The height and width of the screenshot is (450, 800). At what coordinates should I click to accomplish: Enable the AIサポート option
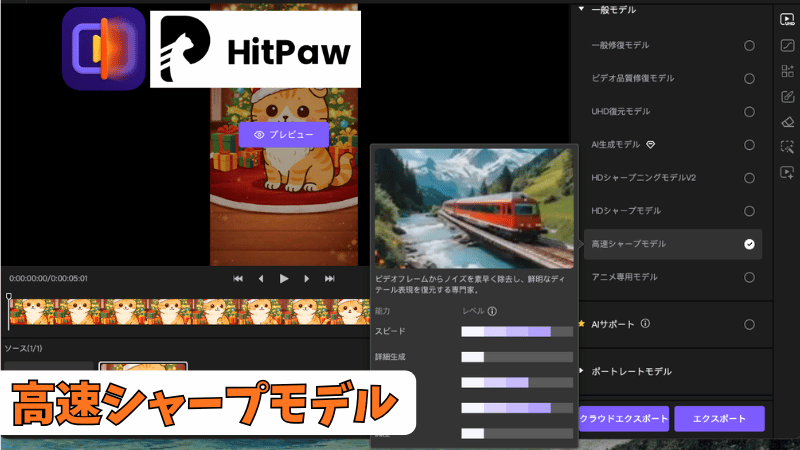(x=749, y=324)
